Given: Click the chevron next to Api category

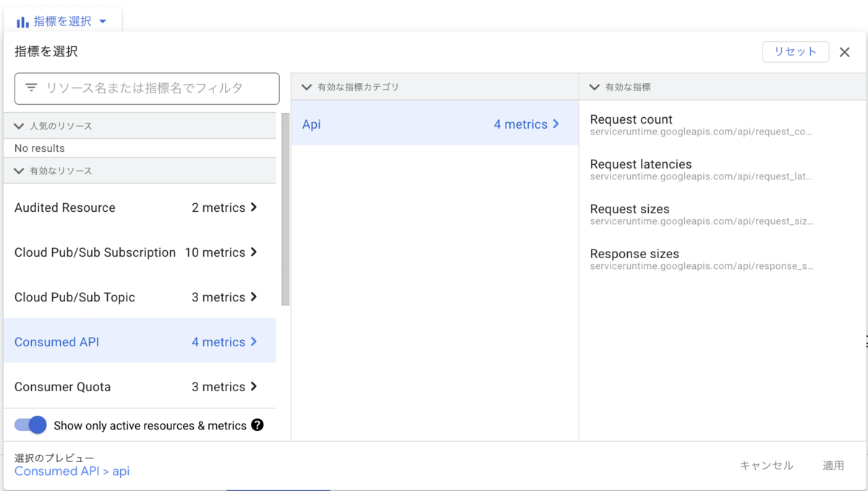Looking at the screenshot, I should [x=555, y=124].
